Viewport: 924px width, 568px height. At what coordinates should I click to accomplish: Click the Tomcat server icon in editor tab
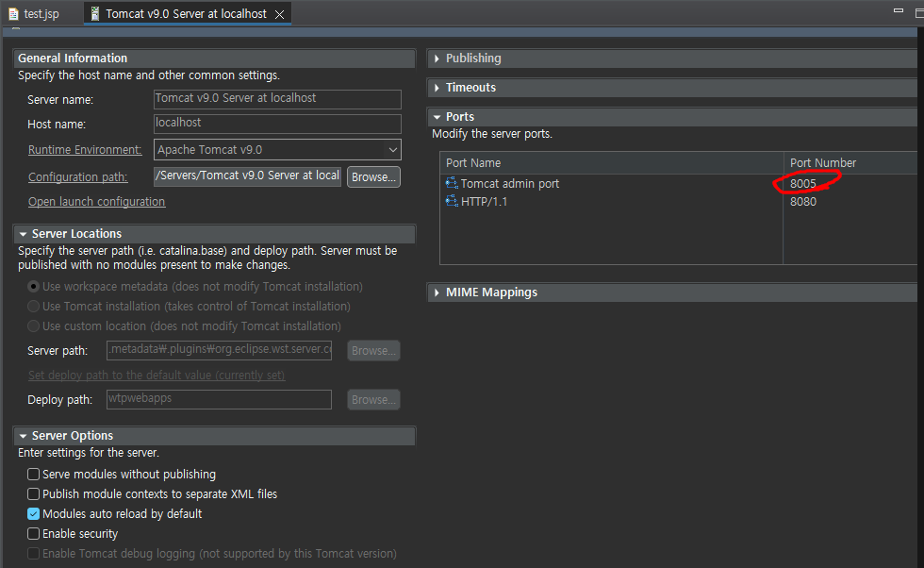tap(94, 13)
